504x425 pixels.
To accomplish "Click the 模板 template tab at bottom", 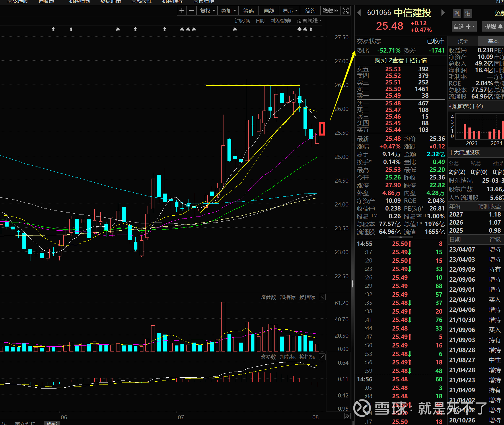I will coord(52,423).
